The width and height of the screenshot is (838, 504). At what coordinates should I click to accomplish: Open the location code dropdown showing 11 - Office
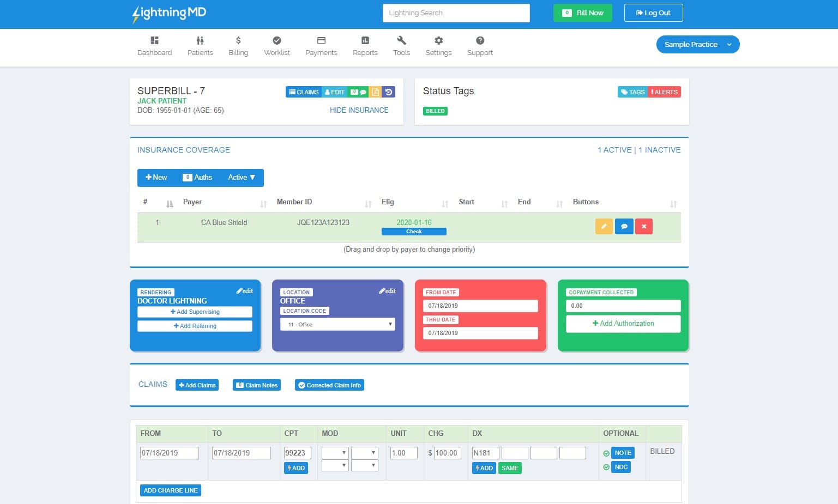coord(337,324)
